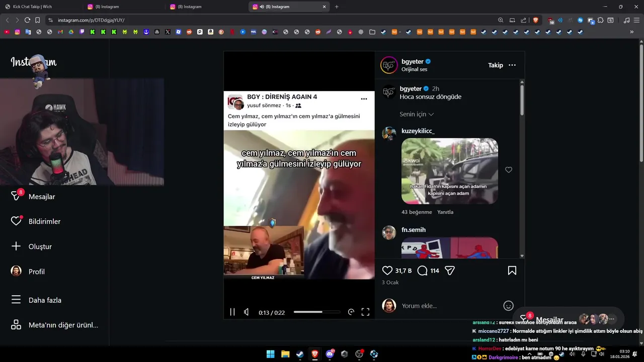This screenshot has height=362, width=644.
Task: View 43 beğenme likes list
Action: pos(417,212)
